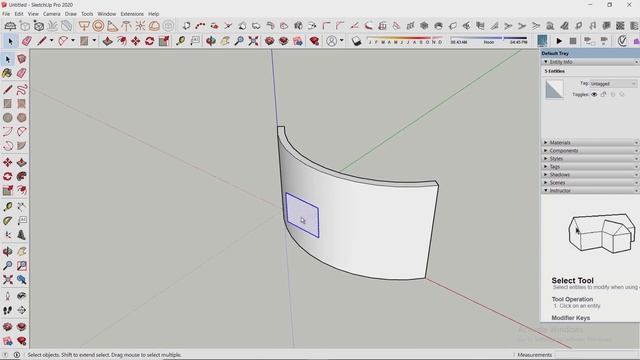This screenshot has height=360, width=640.
Task: Click the selected rectangle on the curved wall
Action: (x=302, y=215)
